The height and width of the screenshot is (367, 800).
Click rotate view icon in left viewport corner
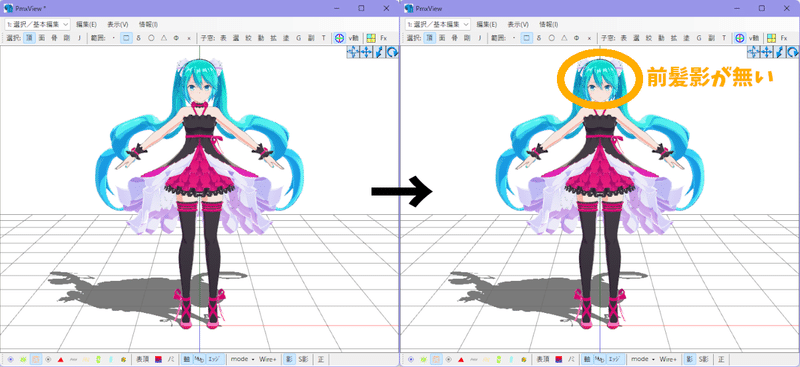tap(392, 52)
